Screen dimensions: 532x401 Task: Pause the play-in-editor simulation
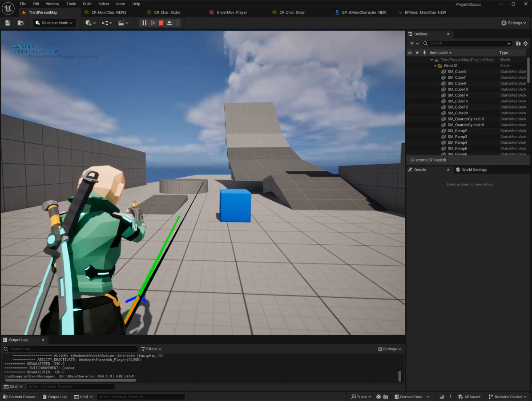144,23
